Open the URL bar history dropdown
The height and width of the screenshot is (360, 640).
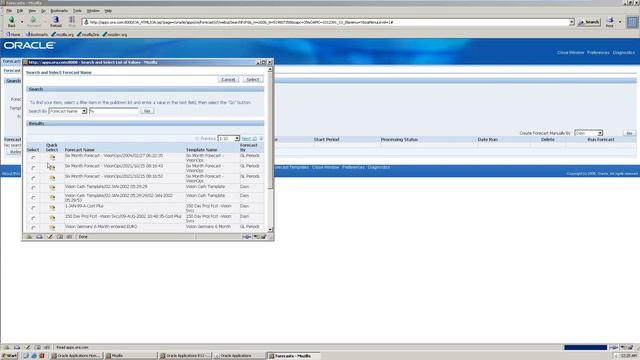coord(571,22)
